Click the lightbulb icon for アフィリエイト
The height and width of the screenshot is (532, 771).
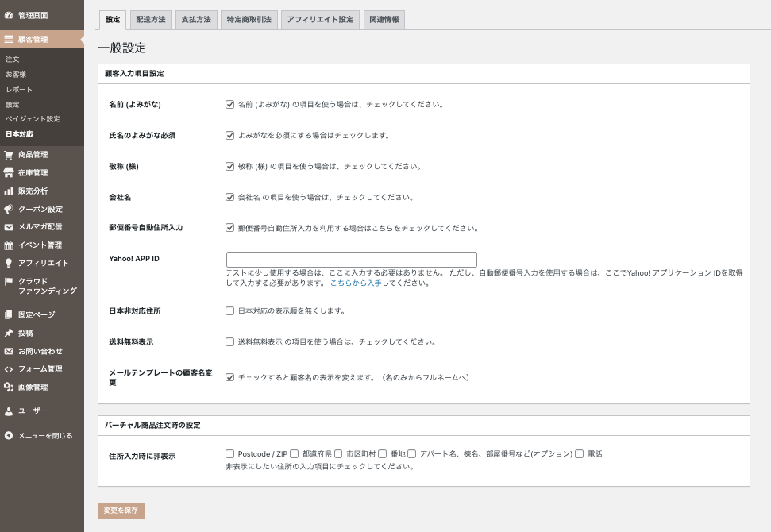(9, 264)
